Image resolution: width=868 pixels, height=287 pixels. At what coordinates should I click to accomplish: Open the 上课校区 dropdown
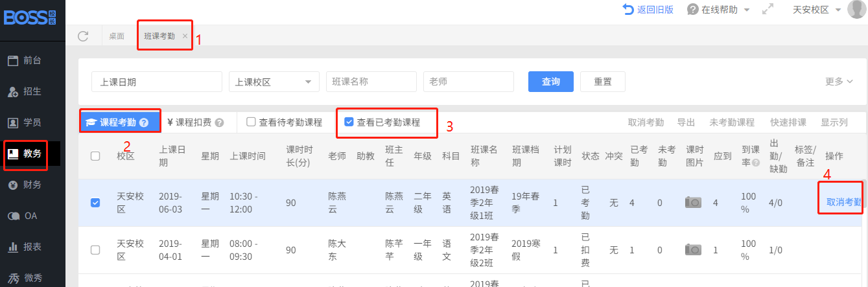pyautogui.click(x=274, y=82)
